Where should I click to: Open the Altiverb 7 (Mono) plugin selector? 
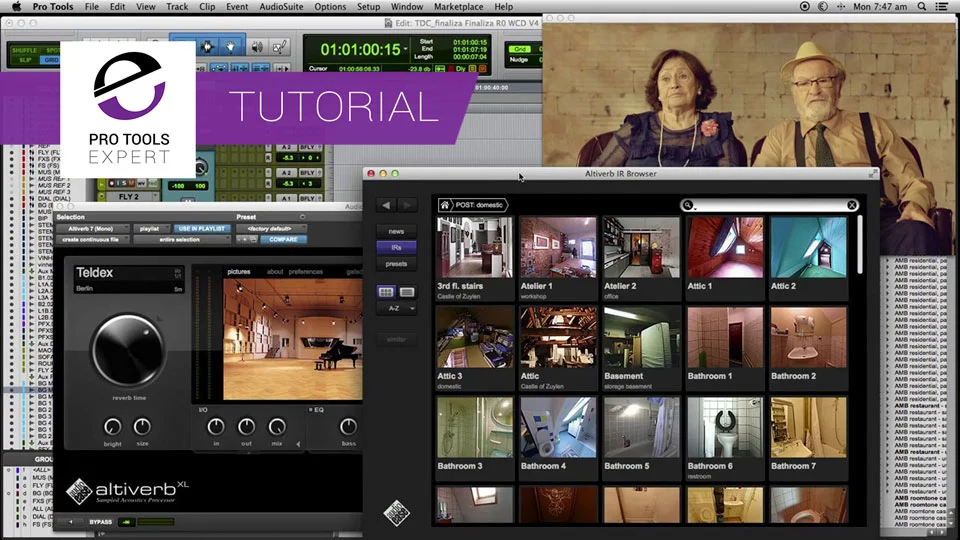(x=91, y=228)
